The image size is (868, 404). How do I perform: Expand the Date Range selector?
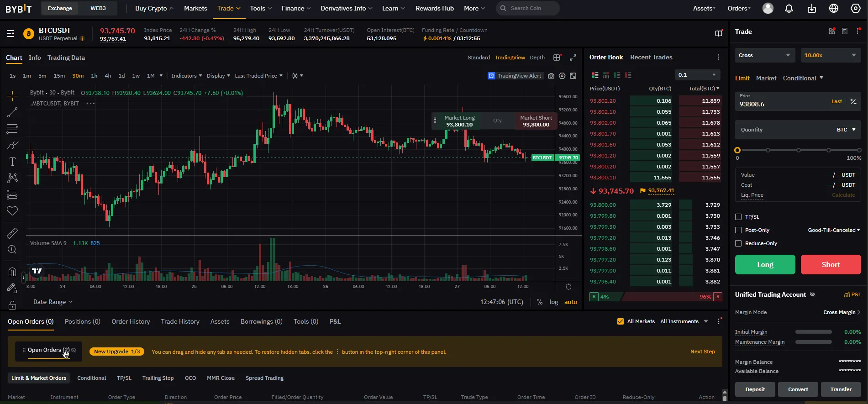point(53,302)
